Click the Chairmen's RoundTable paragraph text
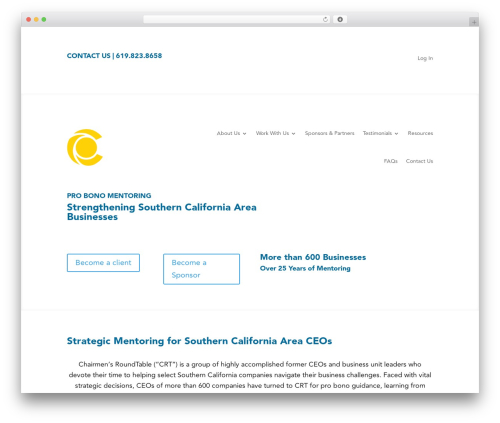This screenshot has height=423, width=500. (x=250, y=375)
